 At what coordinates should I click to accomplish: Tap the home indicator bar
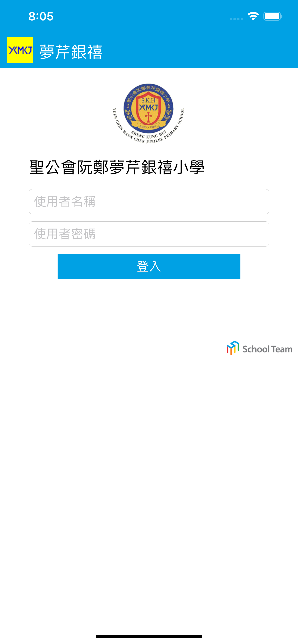pyautogui.click(x=149, y=636)
